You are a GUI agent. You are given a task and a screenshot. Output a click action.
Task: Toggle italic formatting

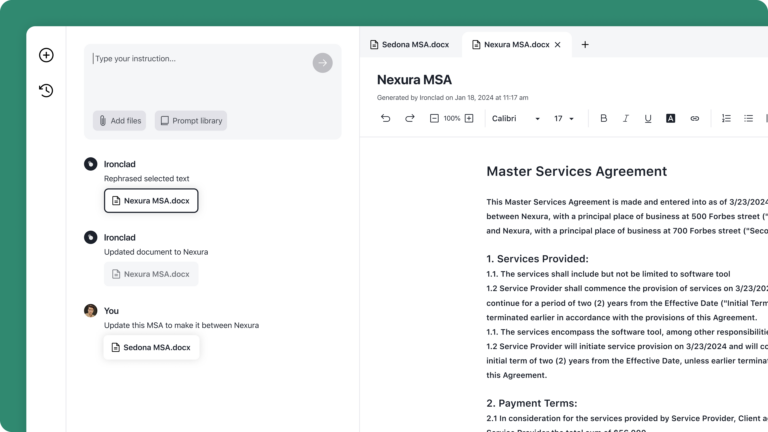[626, 118]
